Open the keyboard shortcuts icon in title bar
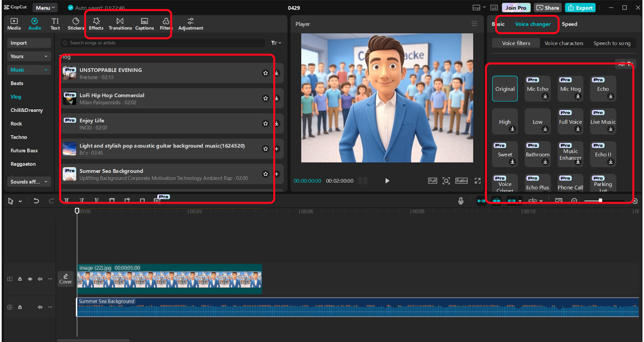The image size is (644, 342). coord(494,8)
